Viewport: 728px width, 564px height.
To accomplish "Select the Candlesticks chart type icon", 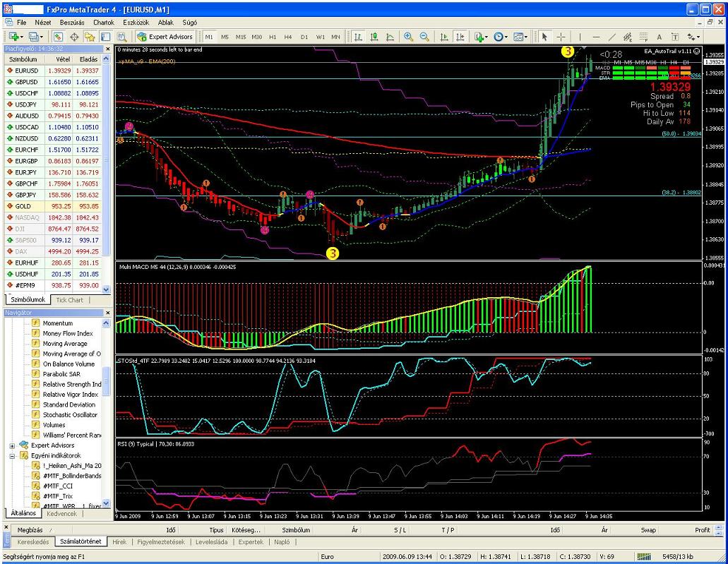I will pos(374,37).
